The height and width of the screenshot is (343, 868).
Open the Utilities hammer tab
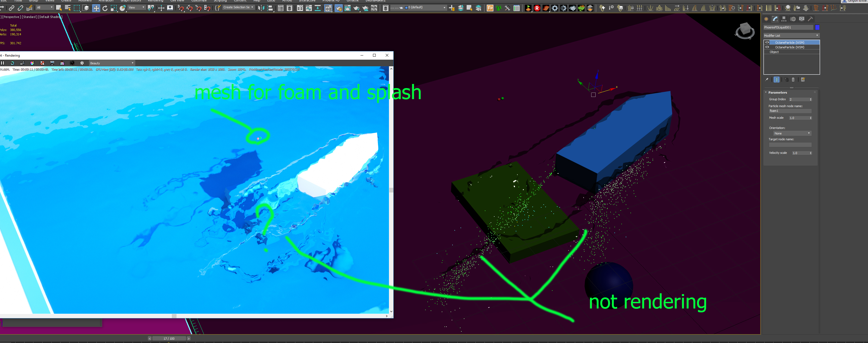(810, 19)
